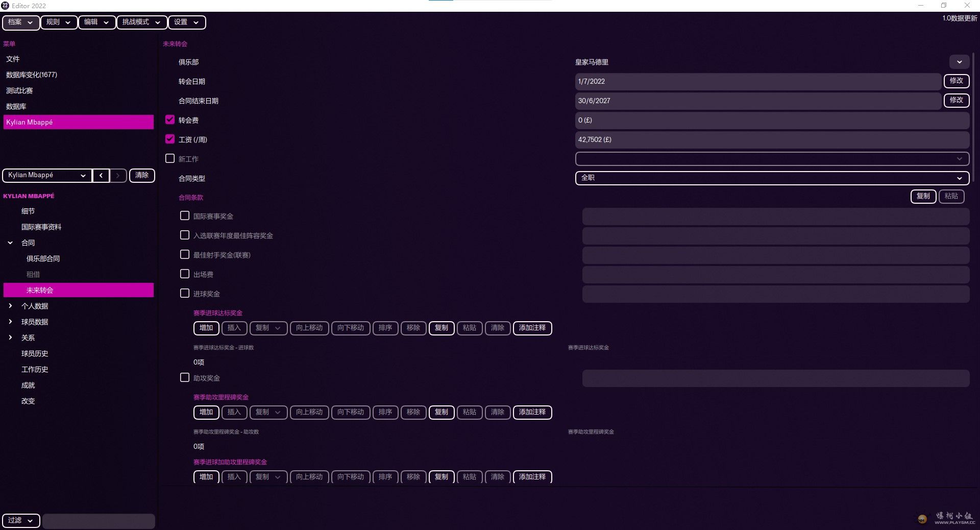
Task: Click the Editor 2022 app icon
Action: click(x=5, y=6)
